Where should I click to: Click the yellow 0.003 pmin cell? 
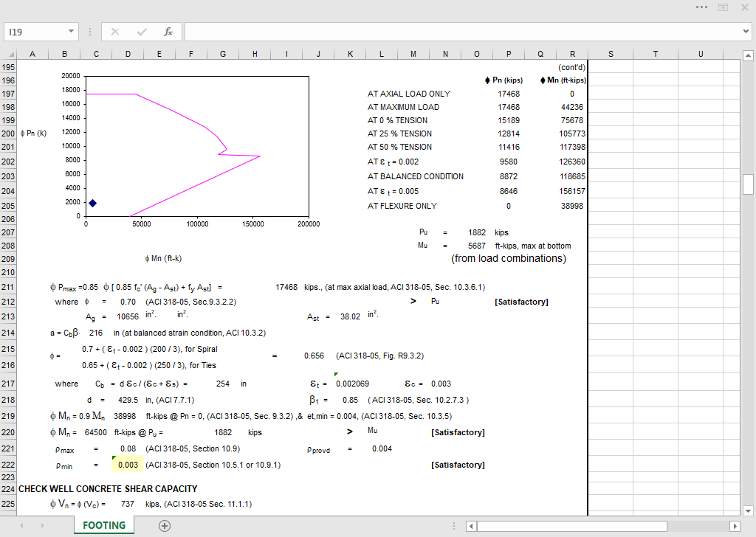[x=128, y=465]
